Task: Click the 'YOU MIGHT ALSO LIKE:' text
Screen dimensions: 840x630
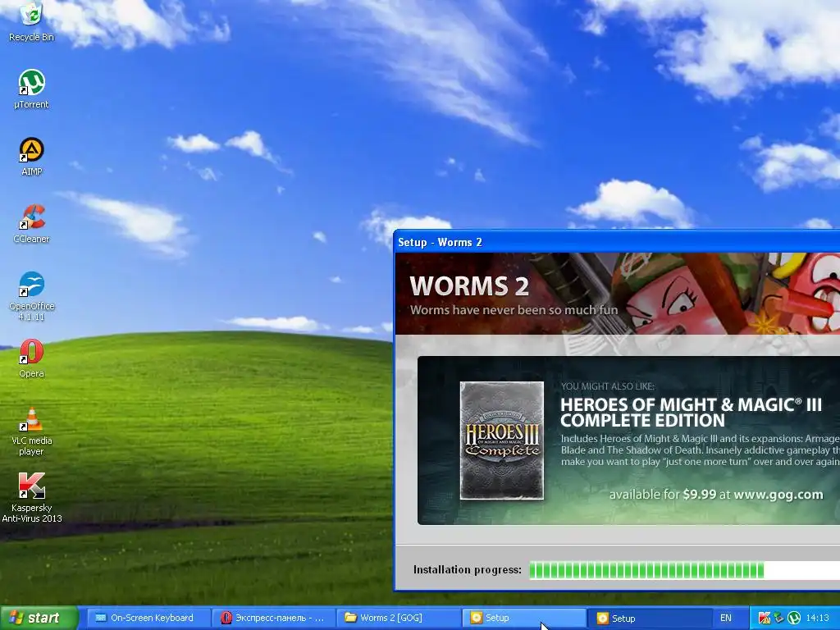Action: pos(608,386)
